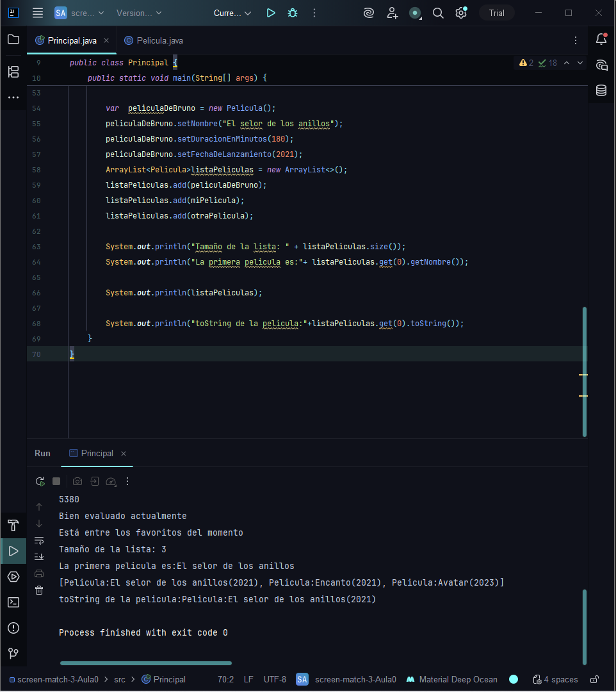Jump up the stack trace arrow
This screenshot has width=616, height=692.
[x=39, y=507]
